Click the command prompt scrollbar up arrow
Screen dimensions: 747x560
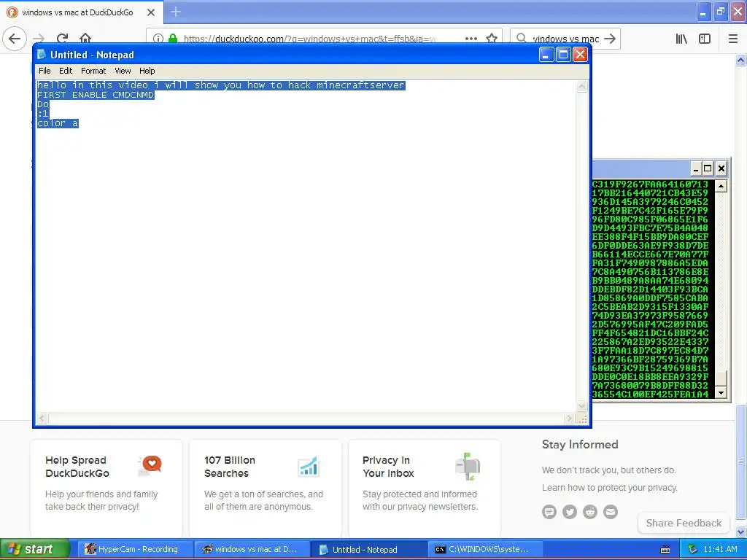point(721,186)
